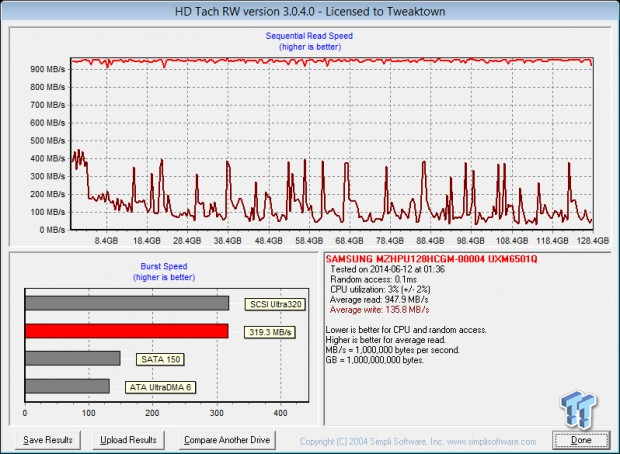Click the ATA UltraDMA 6 gray bar
620x454 pixels.
pyautogui.click(x=67, y=386)
